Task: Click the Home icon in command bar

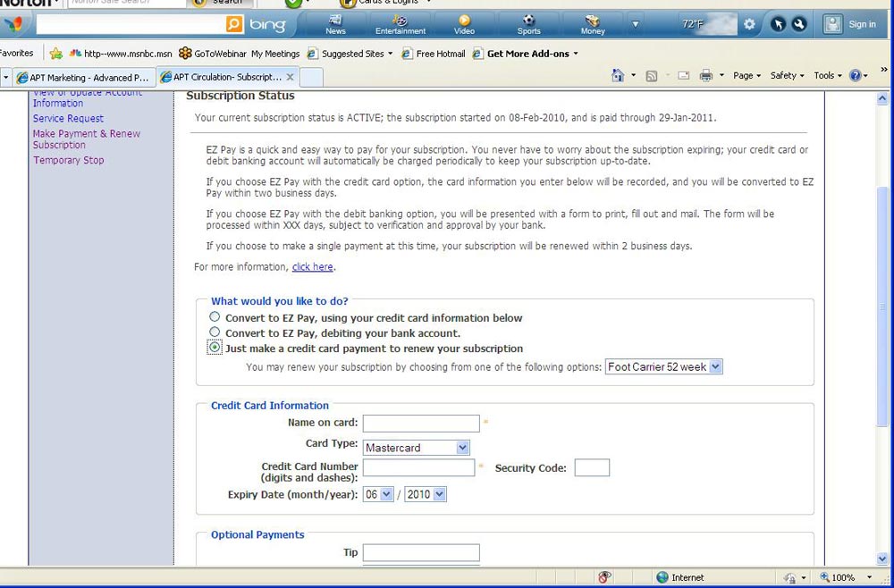Action: point(618,76)
